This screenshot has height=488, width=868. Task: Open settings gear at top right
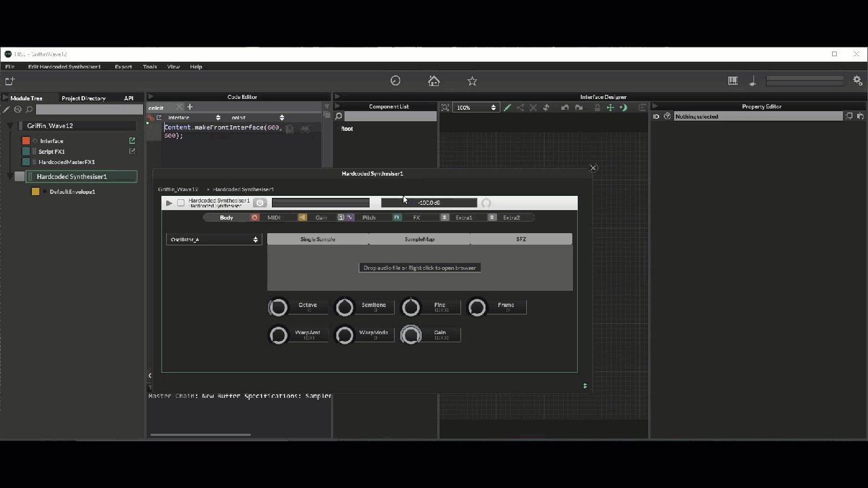pos(857,81)
